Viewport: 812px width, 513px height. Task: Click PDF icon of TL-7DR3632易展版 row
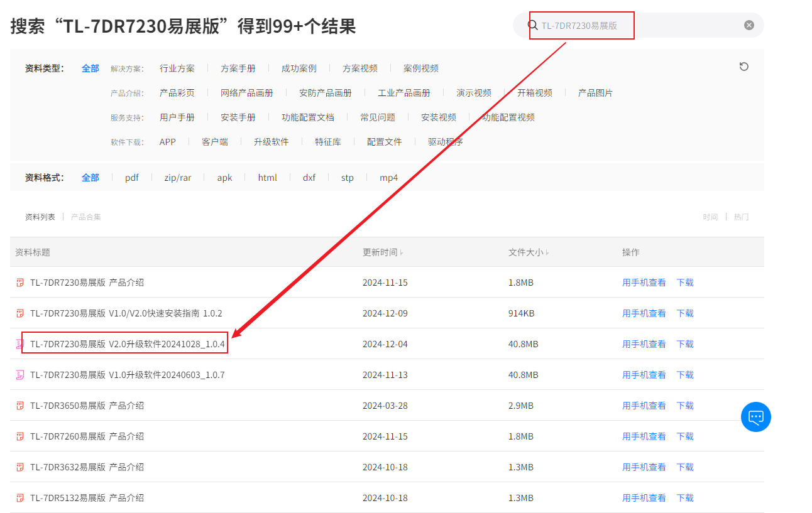(20, 467)
